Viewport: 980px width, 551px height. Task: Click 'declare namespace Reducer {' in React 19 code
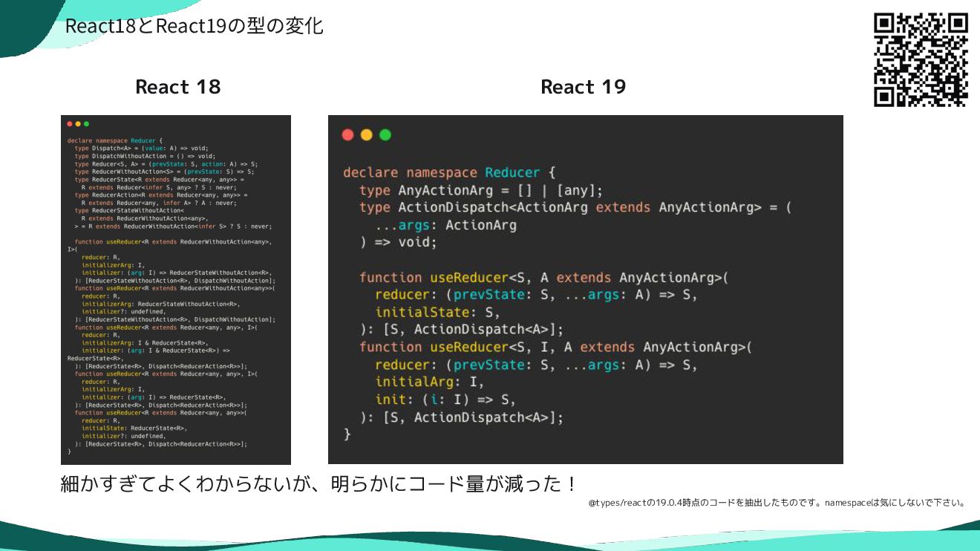tap(449, 172)
